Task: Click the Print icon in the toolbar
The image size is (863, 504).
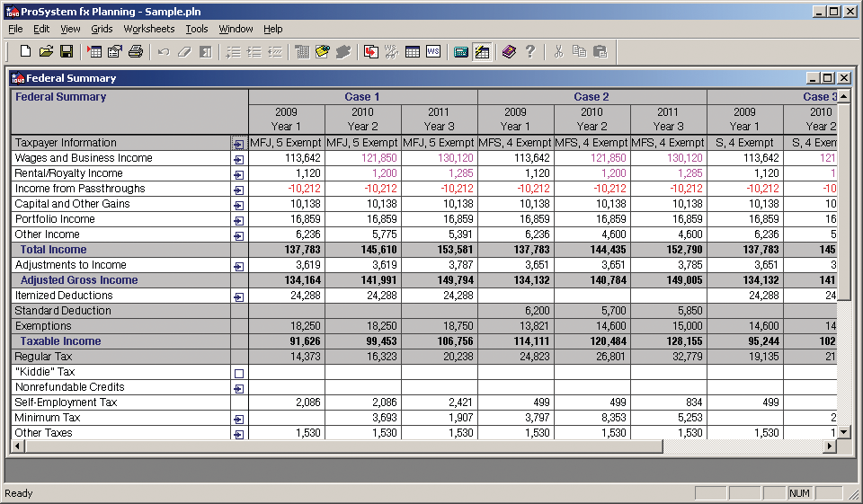Action: (x=136, y=52)
